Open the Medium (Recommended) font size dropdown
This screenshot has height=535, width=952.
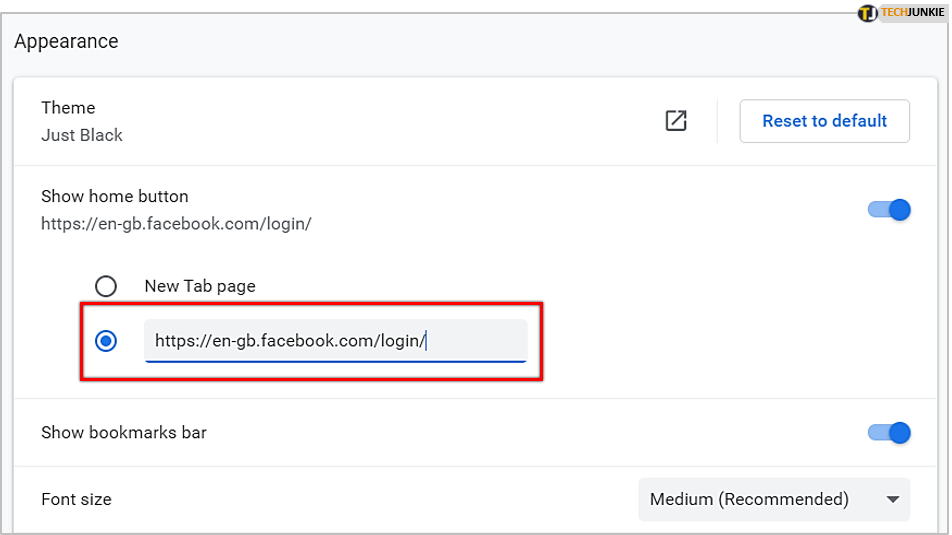pyautogui.click(x=774, y=499)
